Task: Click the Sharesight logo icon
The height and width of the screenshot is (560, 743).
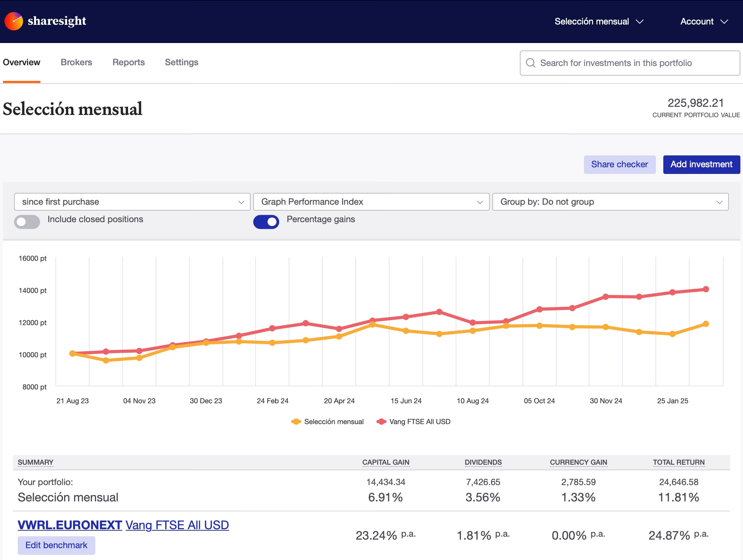Action: [14, 21]
